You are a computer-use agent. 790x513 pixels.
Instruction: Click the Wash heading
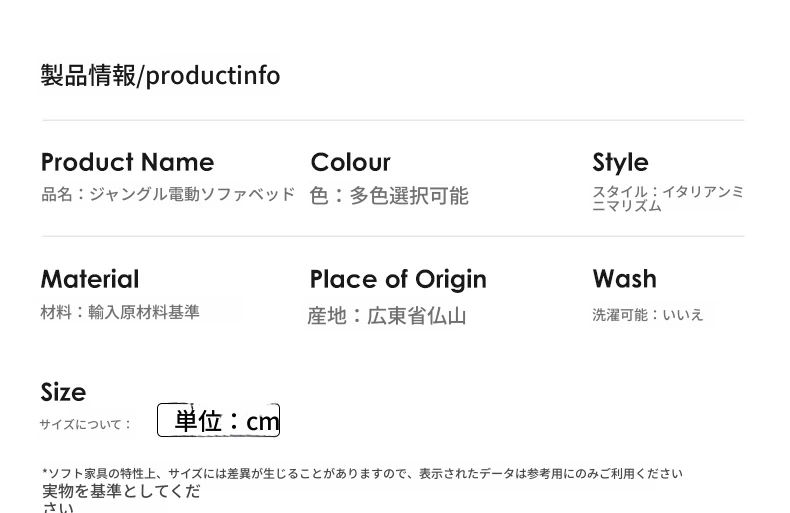(x=624, y=279)
